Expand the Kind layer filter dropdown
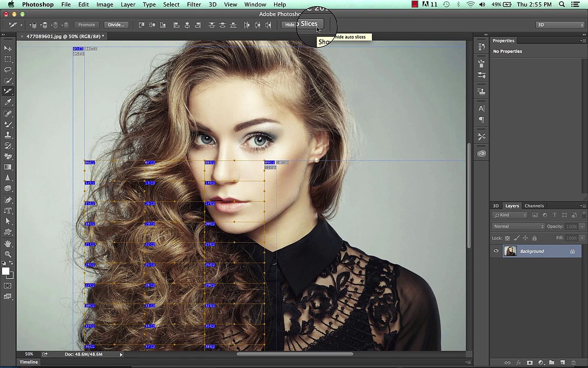 click(x=510, y=215)
